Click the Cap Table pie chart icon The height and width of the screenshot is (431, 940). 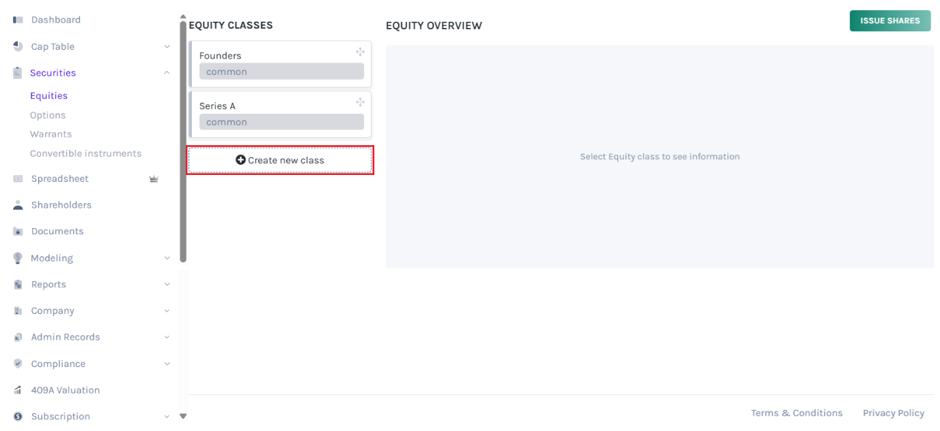(18, 46)
